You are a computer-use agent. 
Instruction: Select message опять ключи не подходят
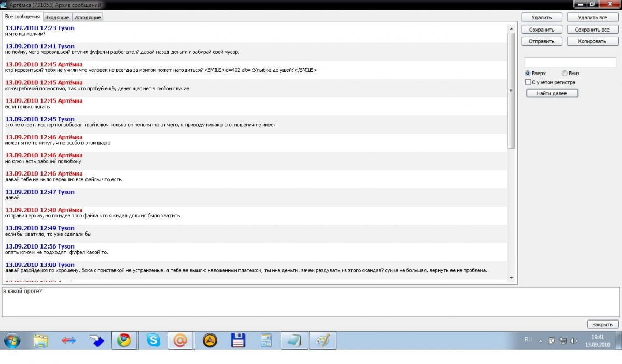pyautogui.click(x=57, y=252)
